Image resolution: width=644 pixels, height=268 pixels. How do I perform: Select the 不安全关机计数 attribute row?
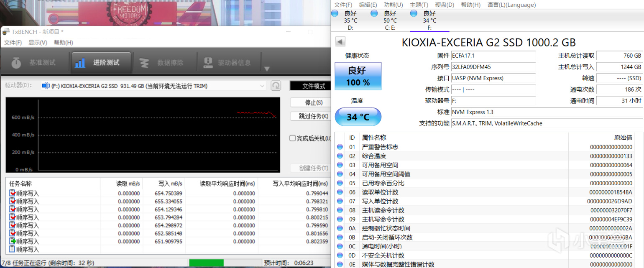click(485, 255)
